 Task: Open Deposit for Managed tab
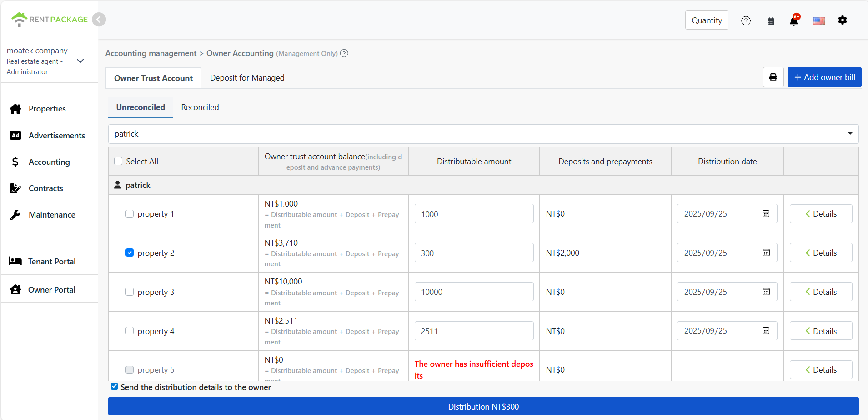click(247, 78)
